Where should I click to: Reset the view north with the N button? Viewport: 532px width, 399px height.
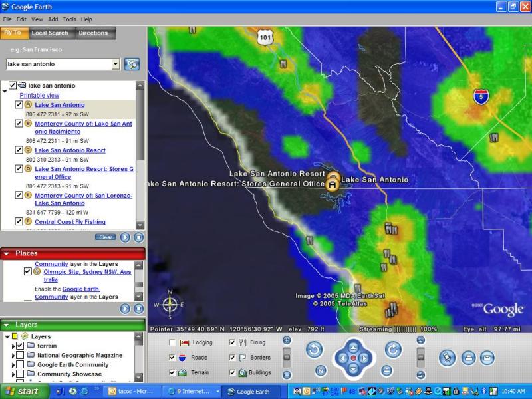(x=321, y=371)
